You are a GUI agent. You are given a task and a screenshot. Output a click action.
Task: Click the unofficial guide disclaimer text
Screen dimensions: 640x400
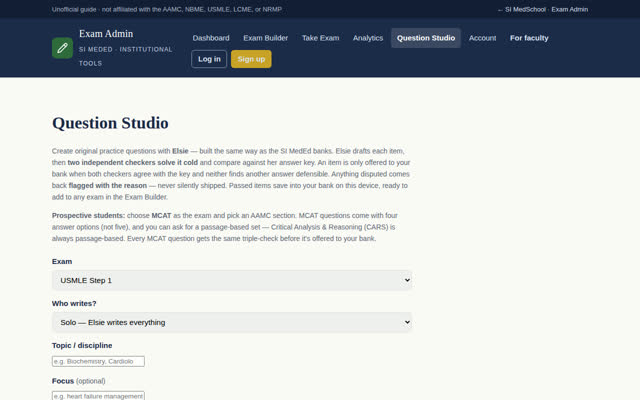click(167, 9)
